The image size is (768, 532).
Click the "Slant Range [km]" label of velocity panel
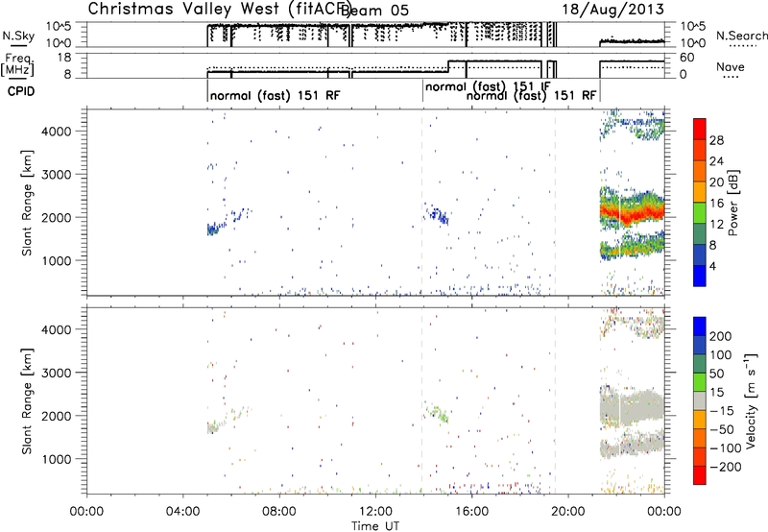[x=27, y=400]
